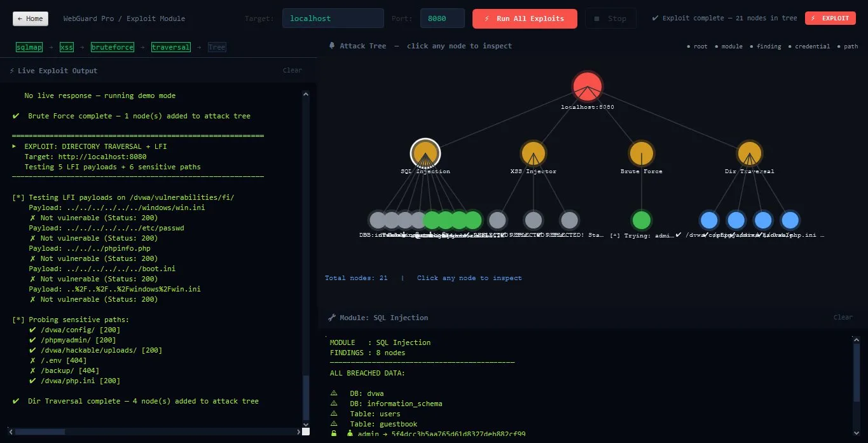Focus the Target field containing localhost
The height and width of the screenshot is (443, 868).
(x=333, y=18)
